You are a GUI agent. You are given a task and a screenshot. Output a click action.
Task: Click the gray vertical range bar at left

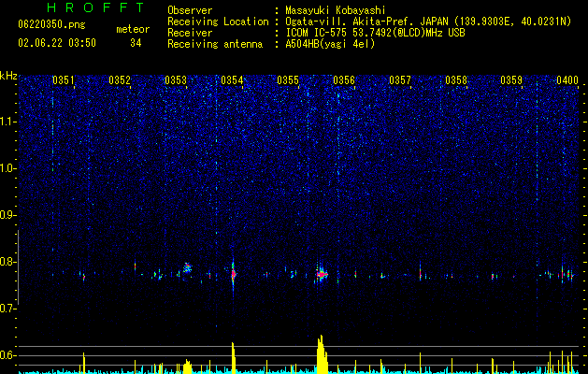click(19, 267)
